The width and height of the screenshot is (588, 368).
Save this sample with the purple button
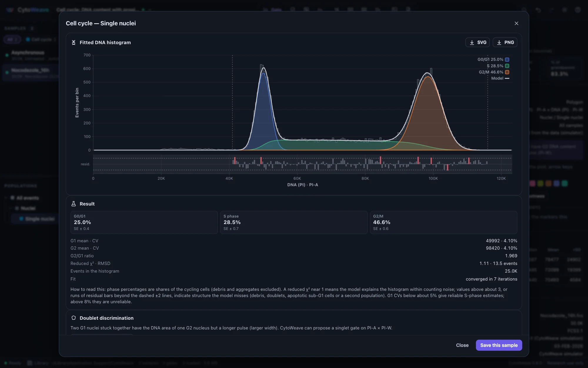pos(499,345)
